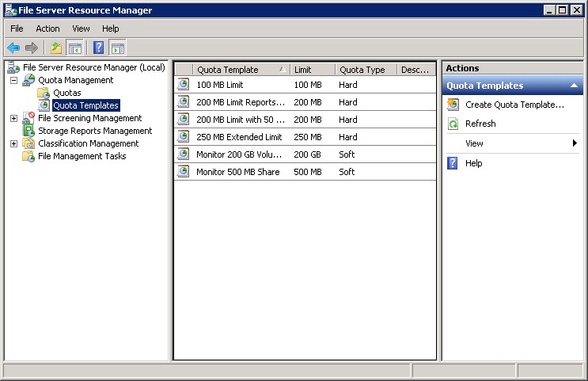Click the icon beside 100 MB Limit template
The height and width of the screenshot is (381, 588).
[184, 85]
